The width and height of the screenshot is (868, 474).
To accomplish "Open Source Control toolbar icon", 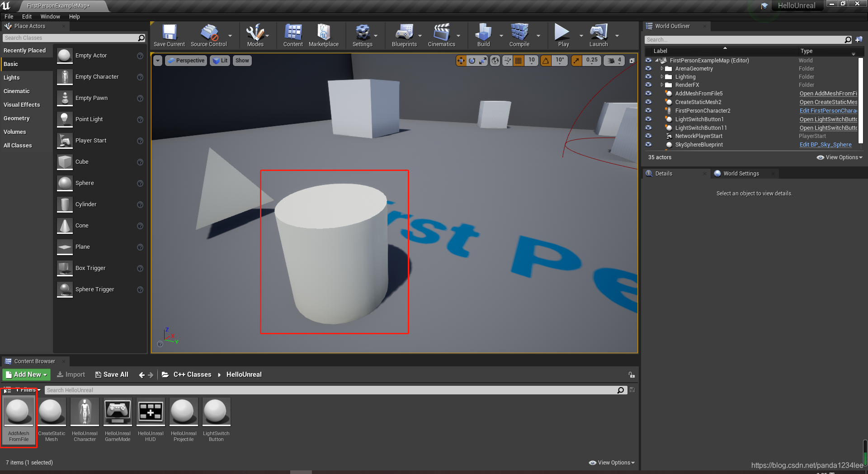I will (209, 35).
